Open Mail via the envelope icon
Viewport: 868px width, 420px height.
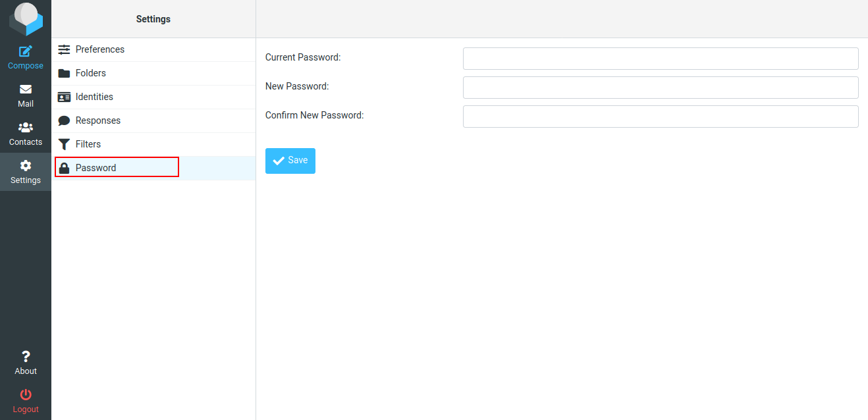pyautogui.click(x=26, y=90)
